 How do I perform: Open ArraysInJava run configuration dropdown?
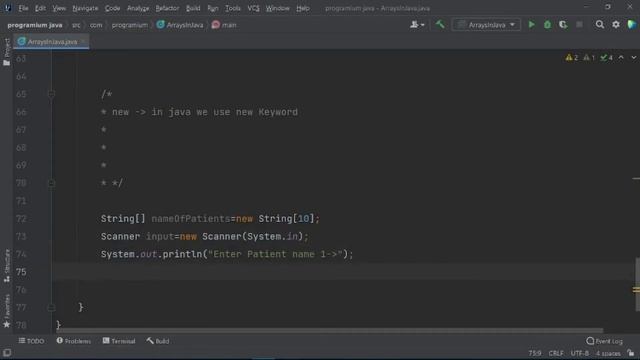click(x=486, y=25)
